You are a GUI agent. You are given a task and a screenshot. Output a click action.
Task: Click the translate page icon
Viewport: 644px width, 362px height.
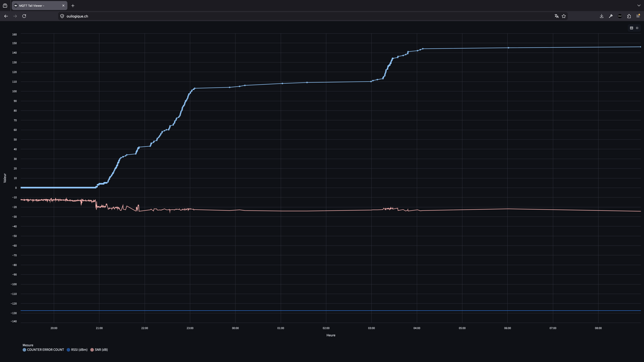[x=556, y=16]
